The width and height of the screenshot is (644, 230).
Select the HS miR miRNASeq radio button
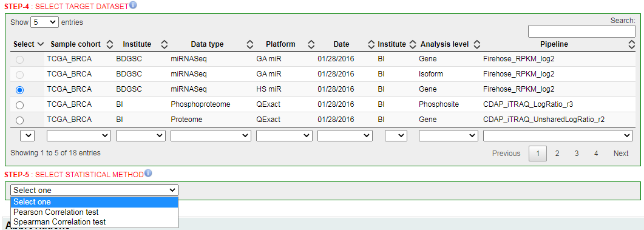click(x=19, y=90)
